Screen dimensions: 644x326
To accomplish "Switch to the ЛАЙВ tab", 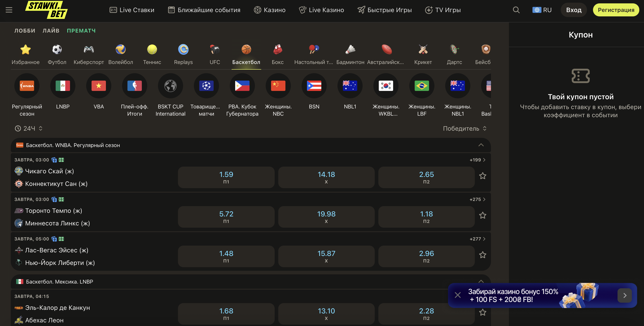I will coord(51,31).
